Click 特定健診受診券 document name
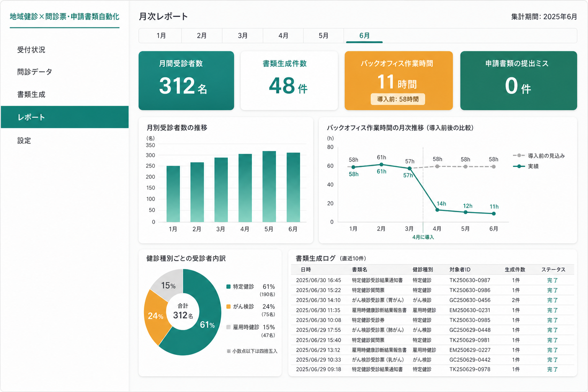The height and width of the screenshot is (392, 588). click(368, 320)
